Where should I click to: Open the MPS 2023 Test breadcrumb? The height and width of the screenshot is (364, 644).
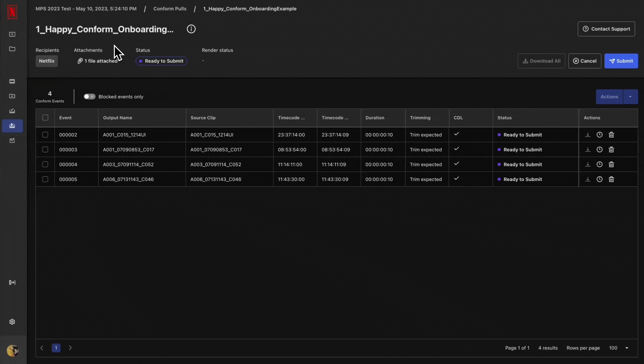point(86,9)
